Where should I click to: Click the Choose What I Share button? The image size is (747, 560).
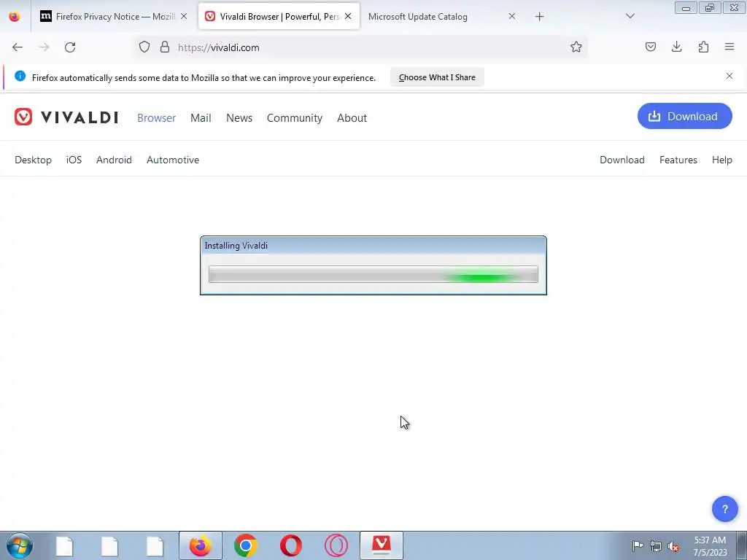point(437,77)
